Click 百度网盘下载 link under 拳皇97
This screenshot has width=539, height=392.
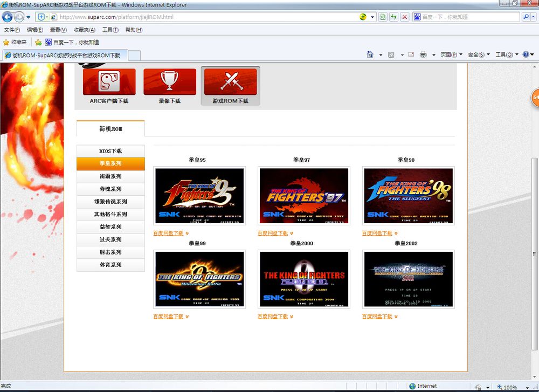(273, 233)
